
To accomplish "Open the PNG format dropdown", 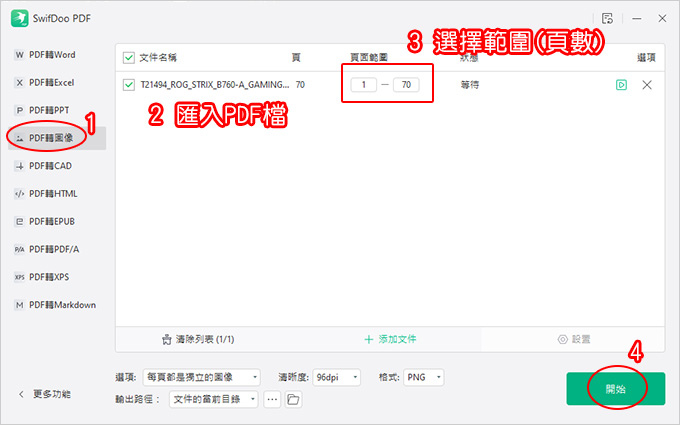I will click(424, 377).
